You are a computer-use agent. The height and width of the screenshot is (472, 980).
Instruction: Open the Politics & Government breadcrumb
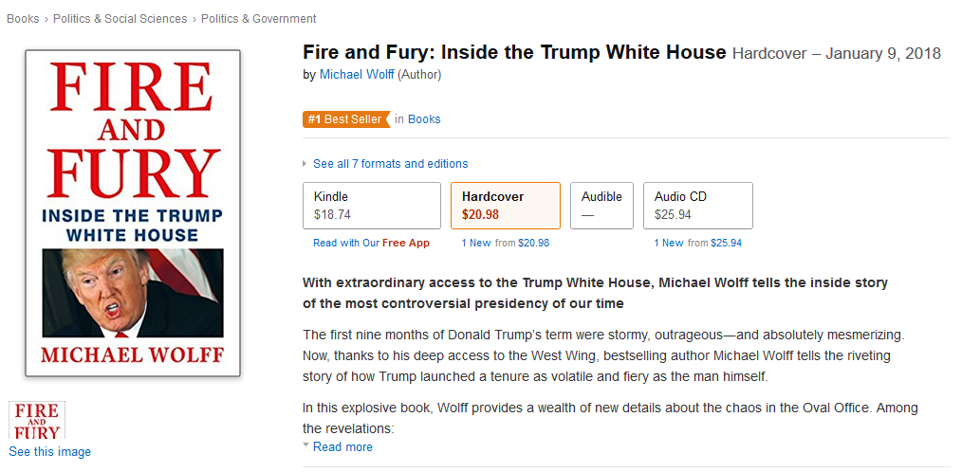click(x=259, y=19)
